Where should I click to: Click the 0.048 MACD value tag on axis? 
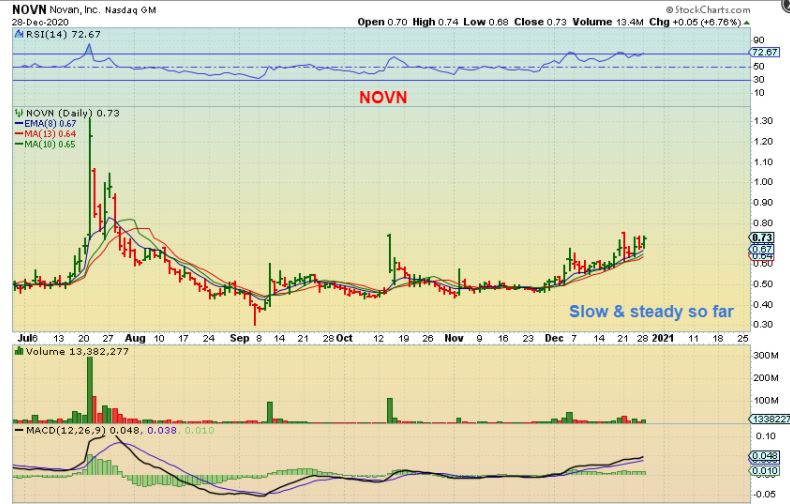coord(765,456)
